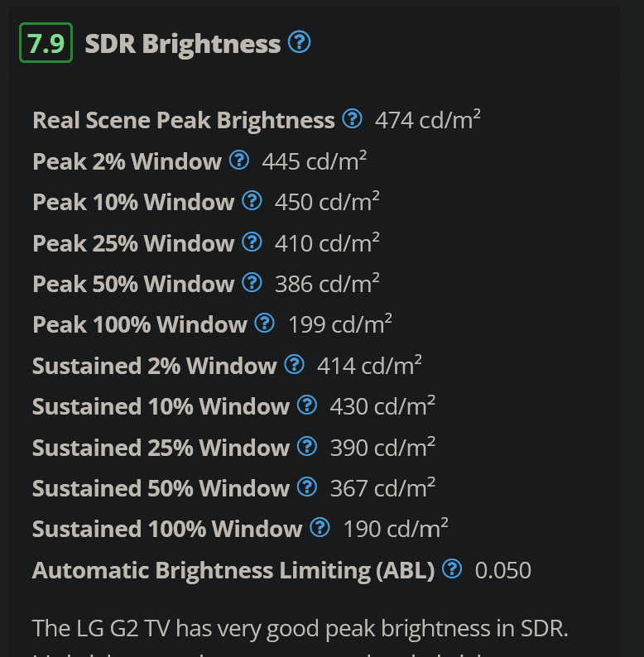Open help icon for Sustained 25% Window
Viewport: 644px width, 657px height.
(x=307, y=446)
